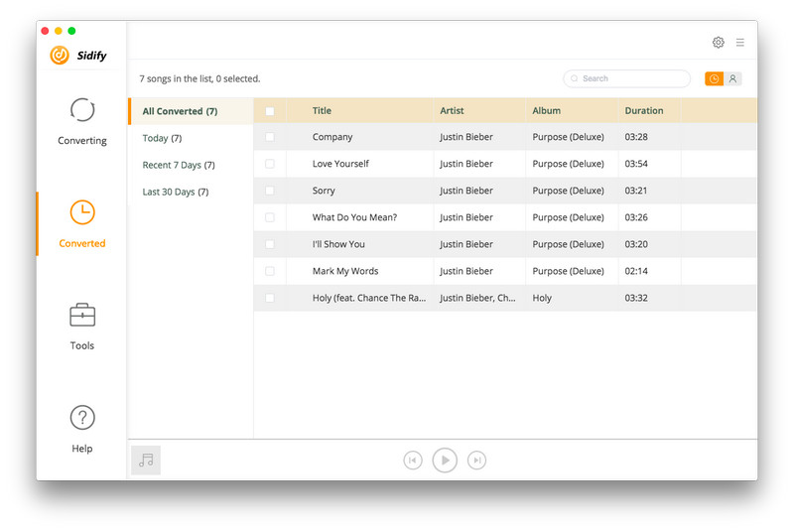
Task: Tick the select-all checkbox in header
Action: [x=270, y=111]
